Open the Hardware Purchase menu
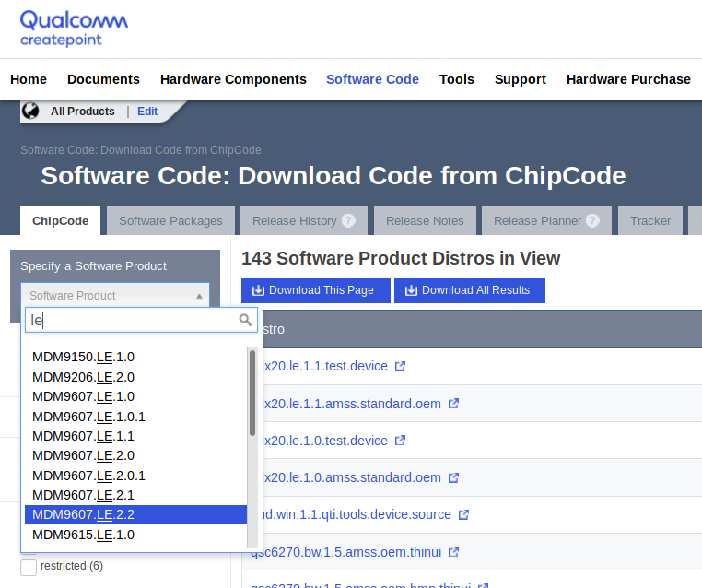This screenshot has height=588, width=702. tap(628, 79)
